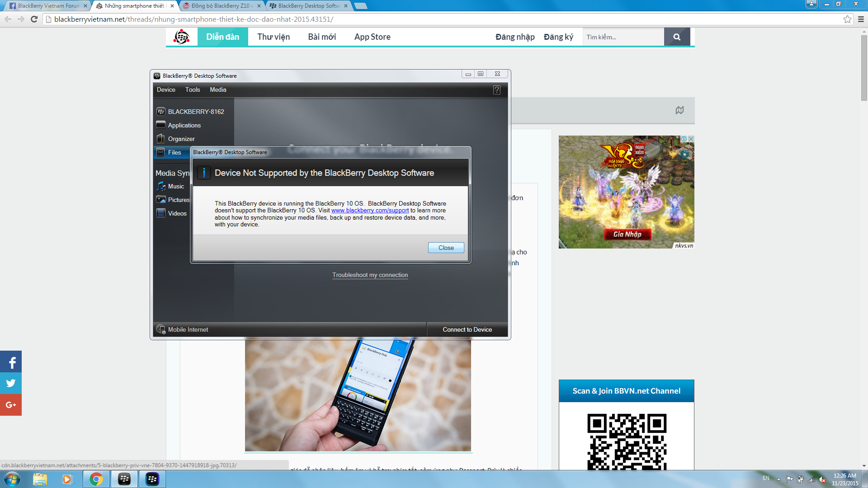
Task: Click Troubleshoot my connection link
Action: tap(370, 275)
